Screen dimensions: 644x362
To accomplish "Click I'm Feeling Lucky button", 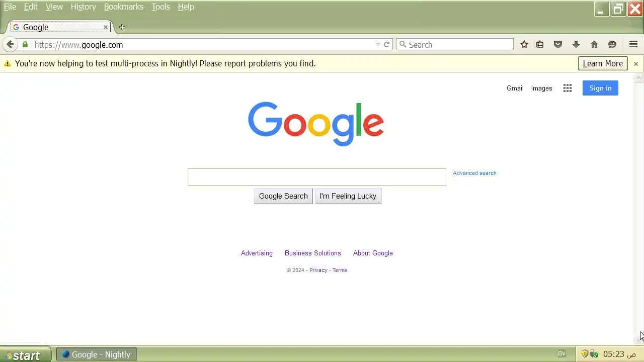I will [x=348, y=196].
